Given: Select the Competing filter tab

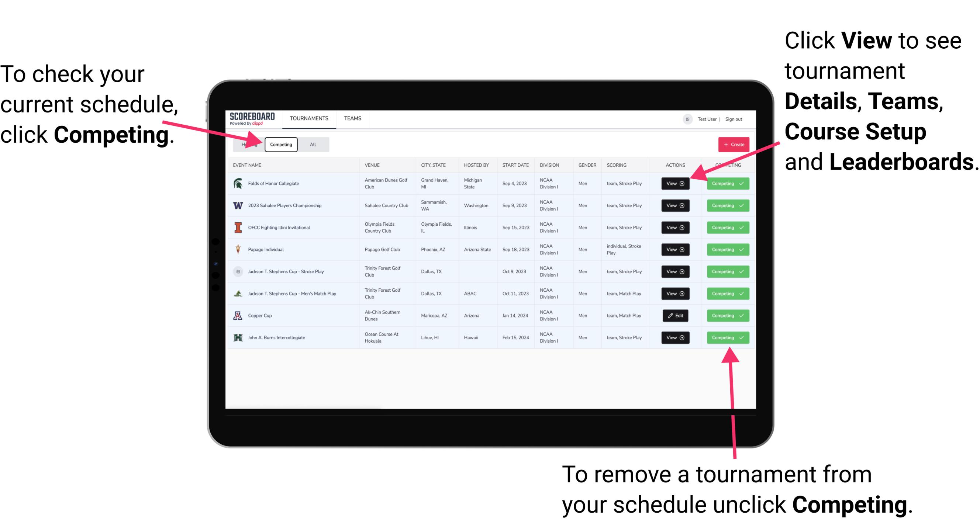Looking at the screenshot, I should tap(280, 144).
